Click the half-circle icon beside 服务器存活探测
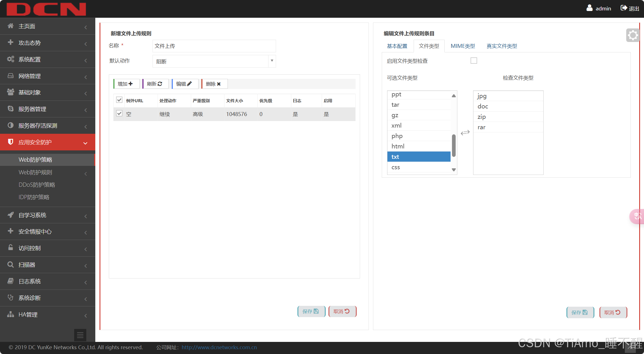The height and width of the screenshot is (354, 644). (x=10, y=125)
